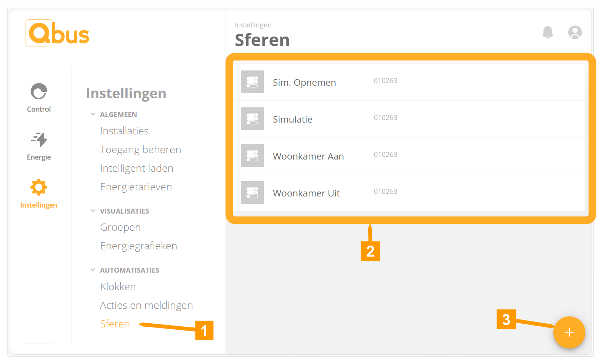Select the Instellingen gear icon
Image resolution: width=601 pixels, height=364 pixels.
pos(39,187)
